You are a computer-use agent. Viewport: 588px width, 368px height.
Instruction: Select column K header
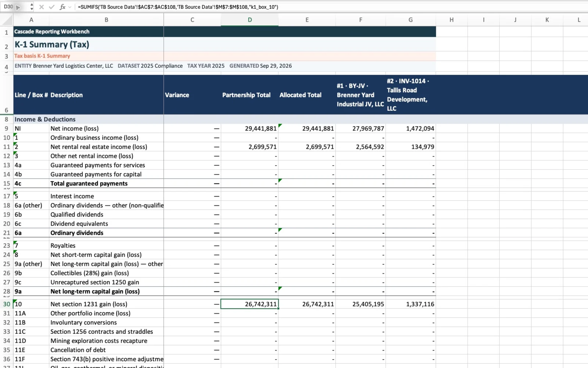(547, 20)
